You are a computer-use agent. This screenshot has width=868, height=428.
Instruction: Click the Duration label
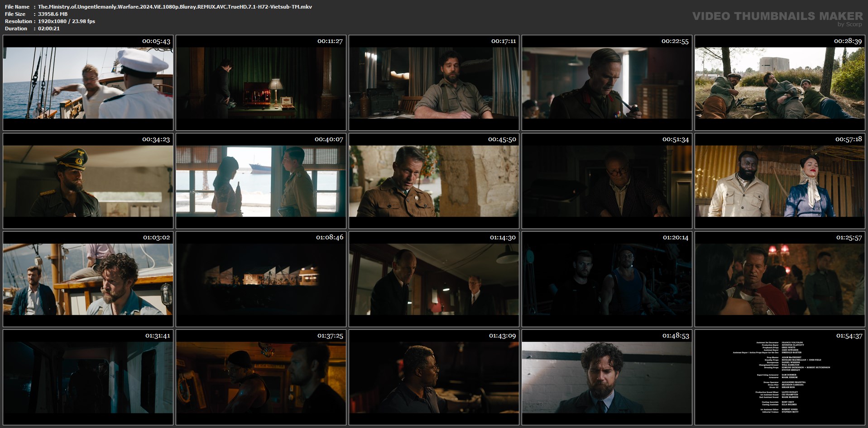(x=16, y=29)
